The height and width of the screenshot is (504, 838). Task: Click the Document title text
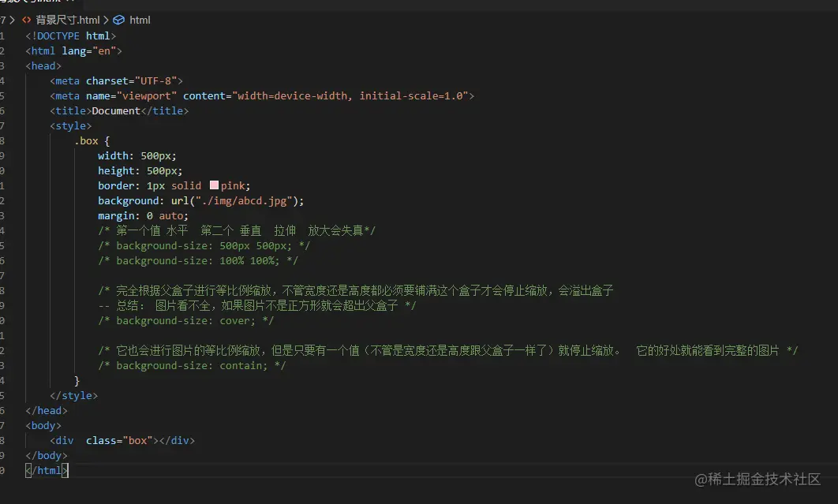point(114,110)
